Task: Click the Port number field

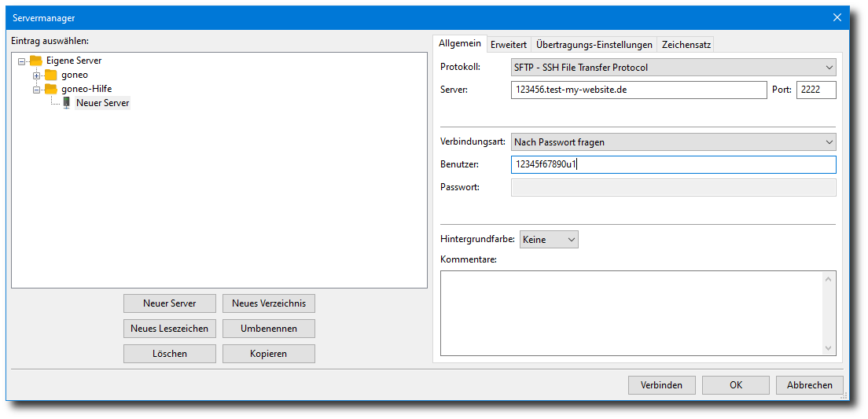Action: point(815,90)
